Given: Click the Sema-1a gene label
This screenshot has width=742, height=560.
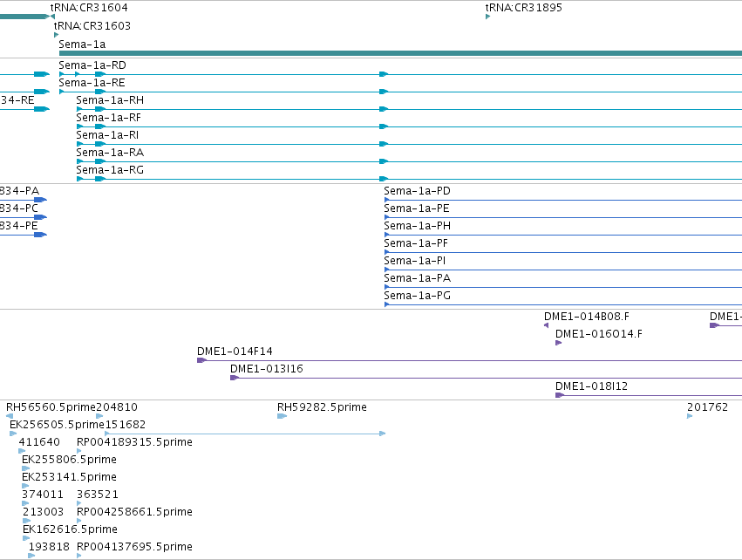Looking at the screenshot, I should pyautogui.click(x=82, y=44).
